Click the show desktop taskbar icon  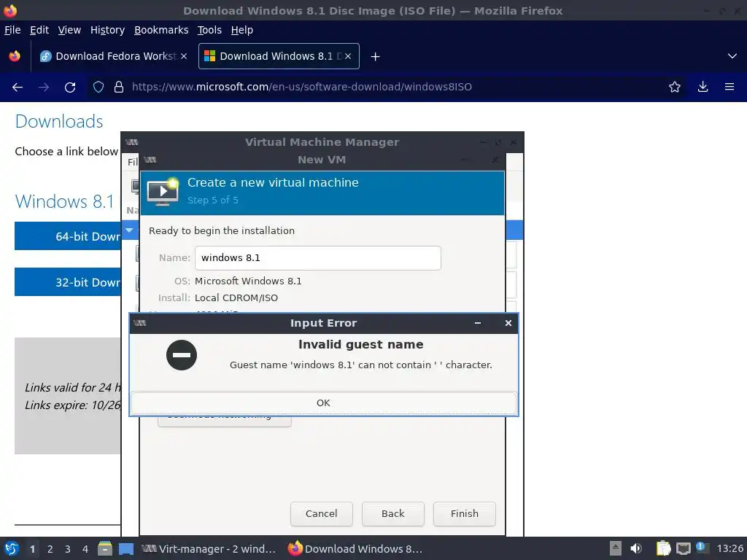pyautogui.click(x=125, y=548)
